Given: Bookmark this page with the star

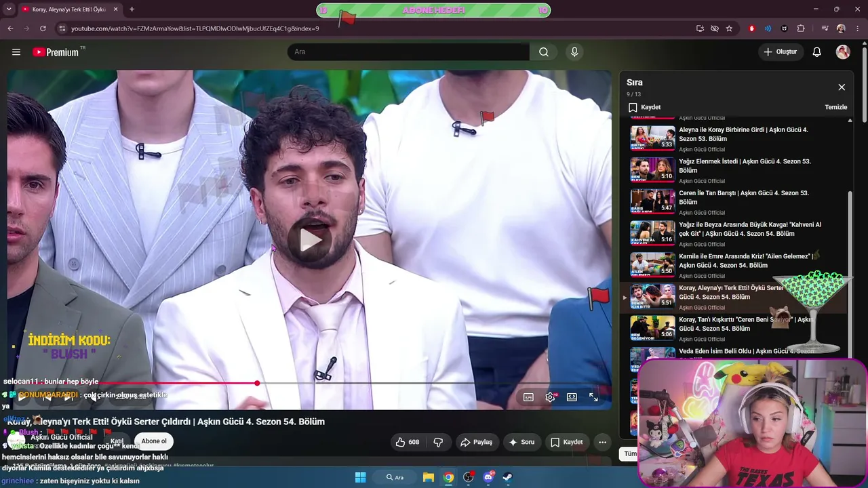Looking at the screenshot, I should (x=729, y=28).
